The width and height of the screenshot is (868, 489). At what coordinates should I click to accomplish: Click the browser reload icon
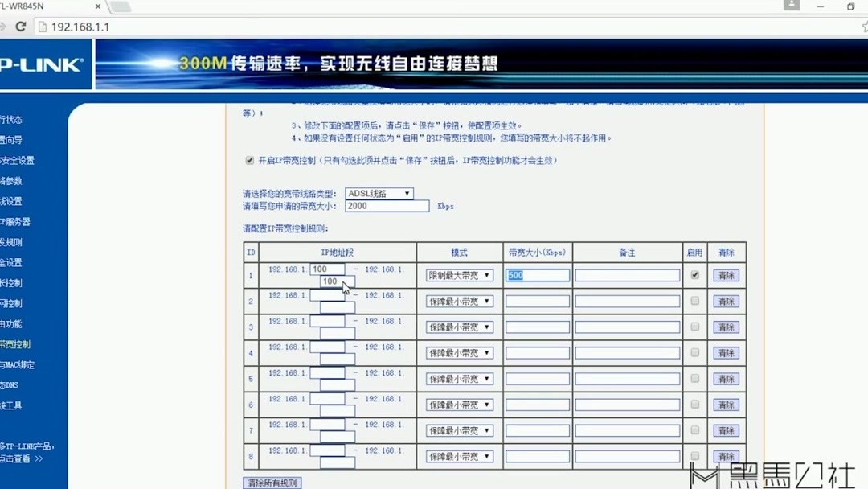[x=20, y=26]
